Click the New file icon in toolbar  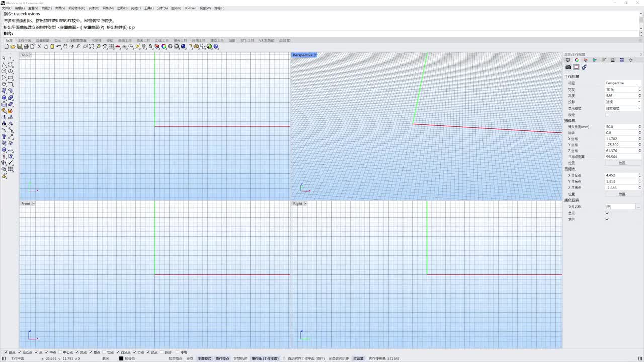pyautogui.click(x=7, y=46)
